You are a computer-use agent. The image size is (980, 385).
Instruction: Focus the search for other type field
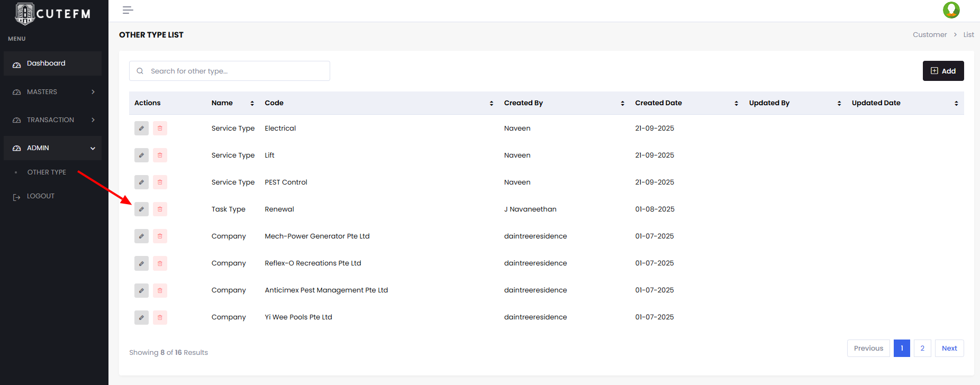(x=233, y=71)
